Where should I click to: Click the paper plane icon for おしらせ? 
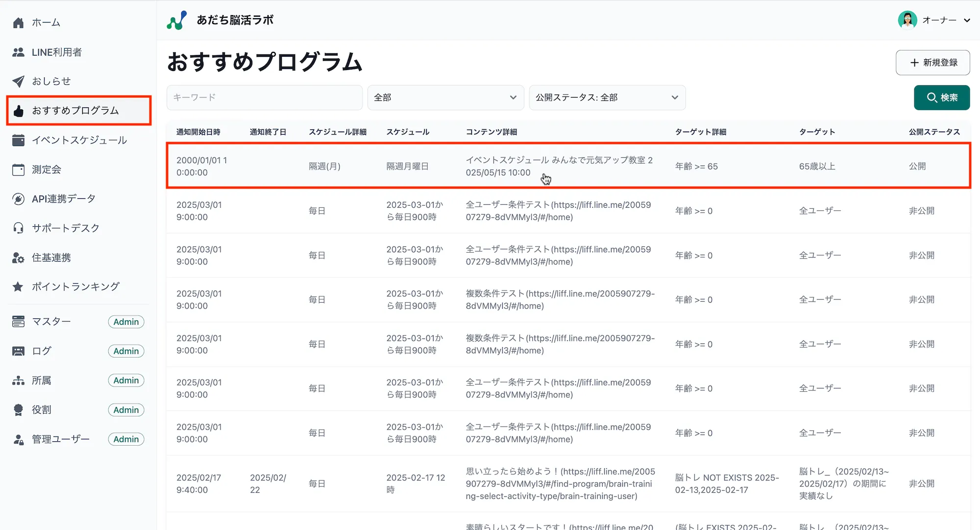click(x=18, y=81)
